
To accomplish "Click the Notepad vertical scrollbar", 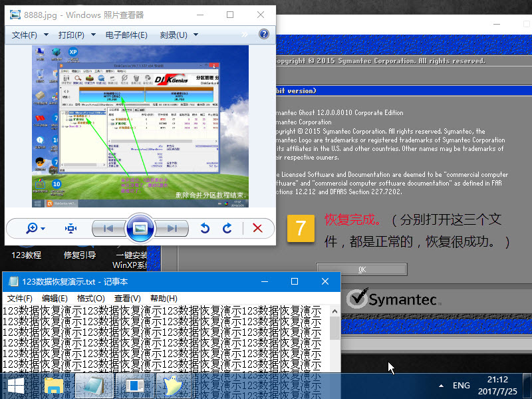I will click(x=334, y=346).
